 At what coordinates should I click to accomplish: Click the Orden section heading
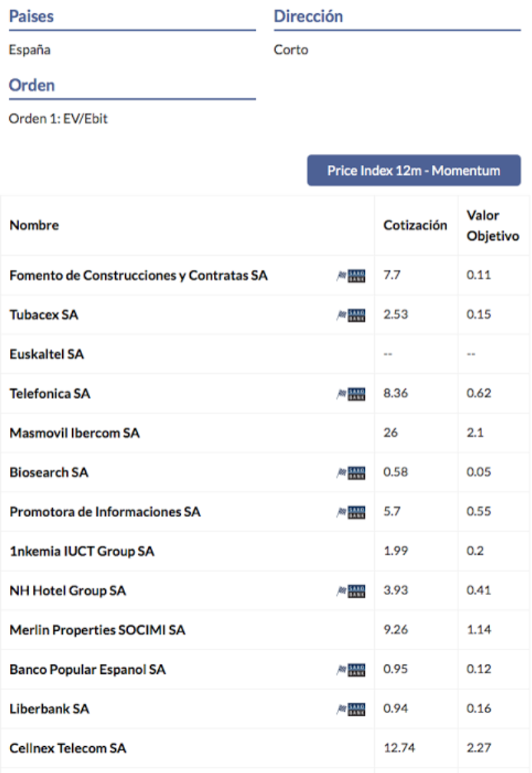(32, 85)
